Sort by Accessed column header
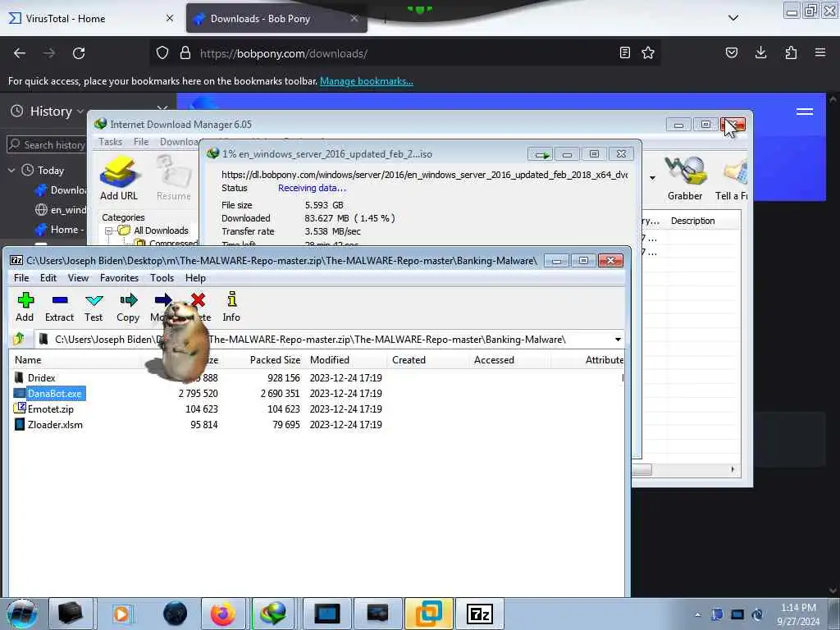Image resolution: width=840 pixels, height=630 pixels. point(494,360)
